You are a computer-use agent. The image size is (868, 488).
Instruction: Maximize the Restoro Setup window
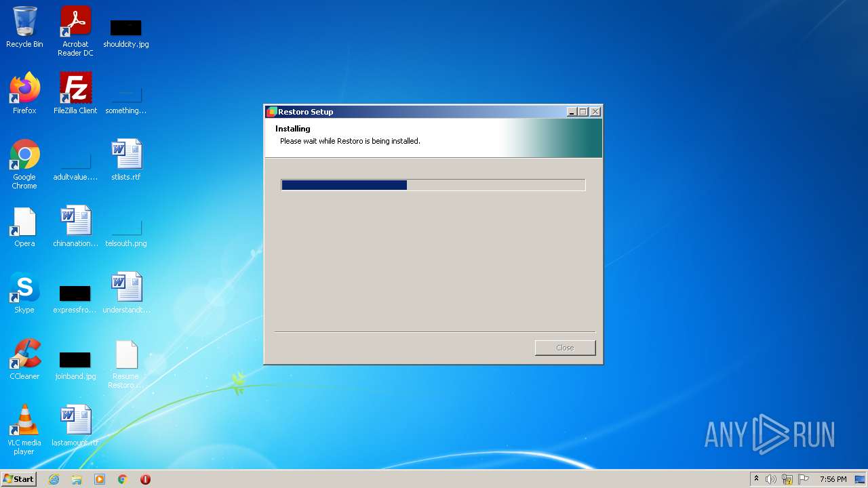[583, 112]
